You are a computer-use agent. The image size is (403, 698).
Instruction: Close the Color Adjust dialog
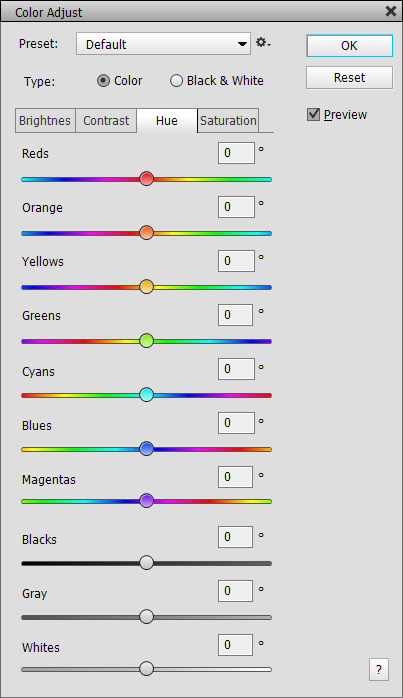pyautogui.click(x=391, y=11)
